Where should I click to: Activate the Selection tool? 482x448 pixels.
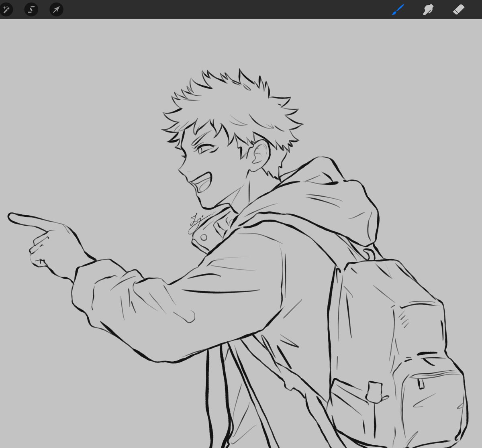point(31,9)
